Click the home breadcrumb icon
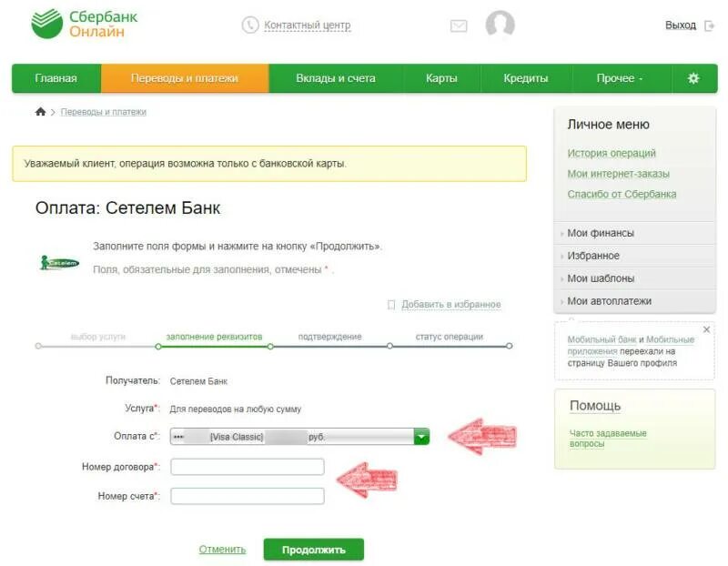 point(40,111)
